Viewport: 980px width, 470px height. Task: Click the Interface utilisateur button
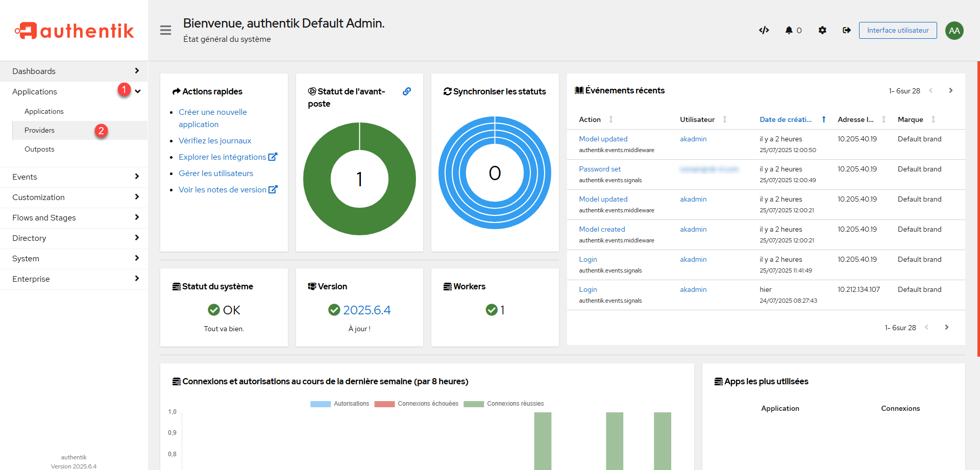tap(897, 30)
